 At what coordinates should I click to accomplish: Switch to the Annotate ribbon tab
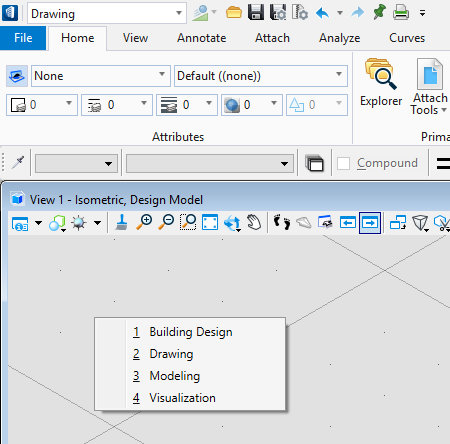[202, 38]
